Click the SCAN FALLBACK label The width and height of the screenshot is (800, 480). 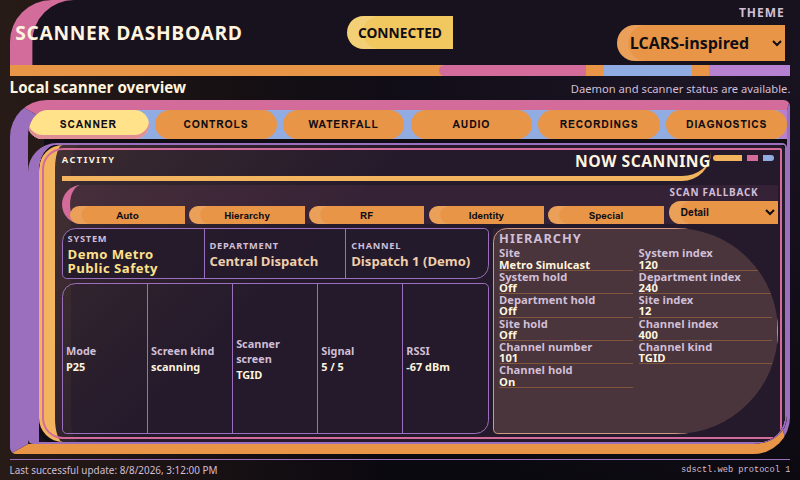[x=713, y=192]
